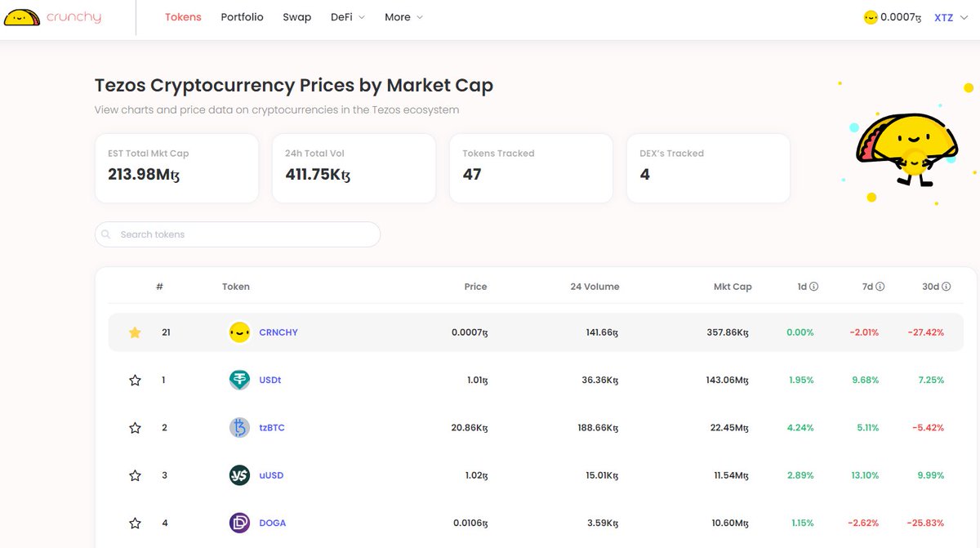
Task: Click USDt market cap 143.06Mꜩ
Action: 728,381
